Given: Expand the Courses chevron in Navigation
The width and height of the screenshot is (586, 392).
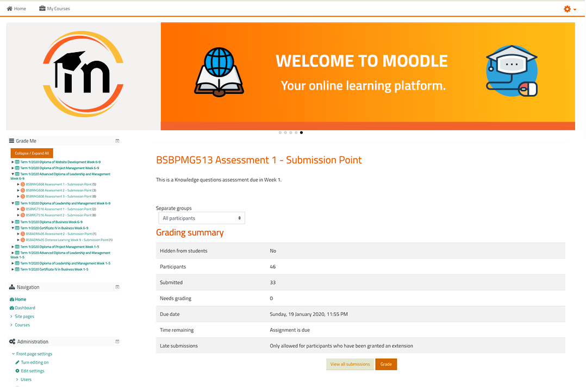Looking at the screenshot, I should pos(11,325).
